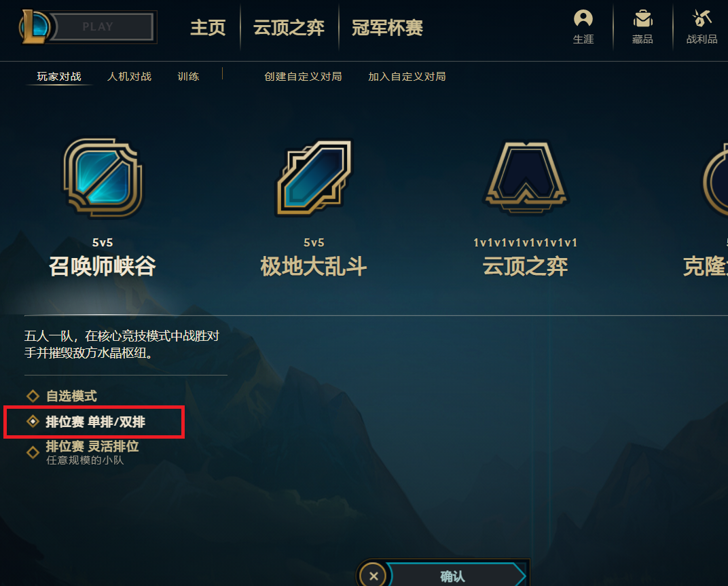Open the 冠军杯赛 menu item
728x586 pixels.
point(387,27)
